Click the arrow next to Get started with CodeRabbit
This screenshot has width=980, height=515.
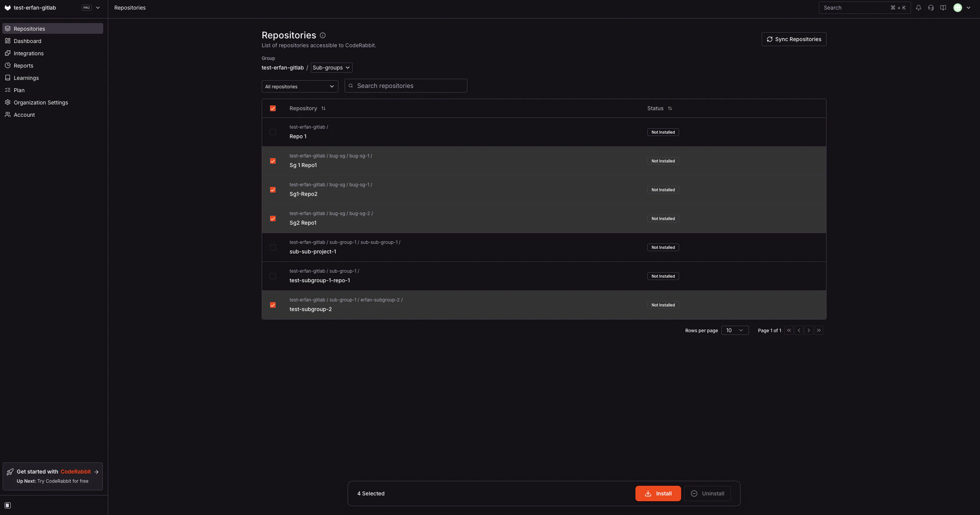[96, 472]
